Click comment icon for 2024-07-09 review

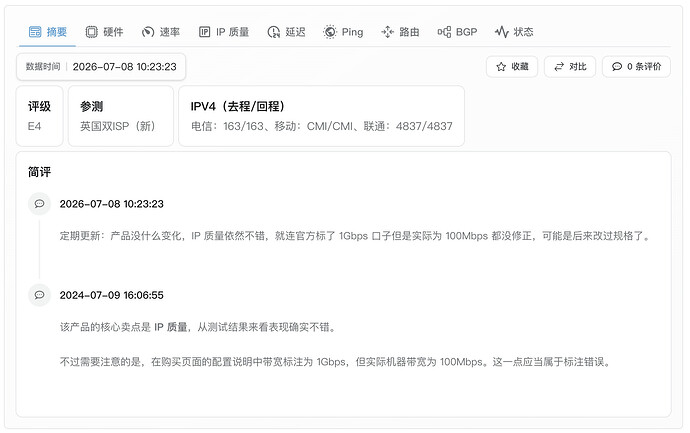40,295
